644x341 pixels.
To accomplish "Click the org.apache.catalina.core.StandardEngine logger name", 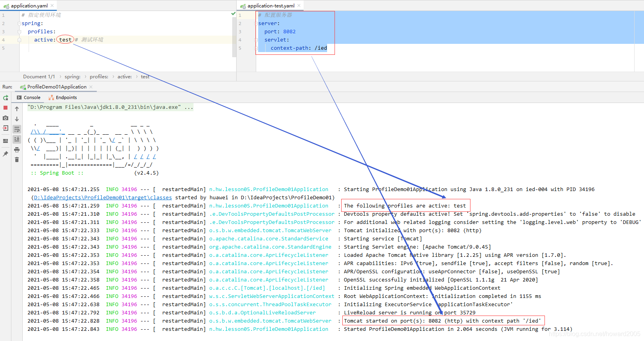I will [x=270, y=247].
